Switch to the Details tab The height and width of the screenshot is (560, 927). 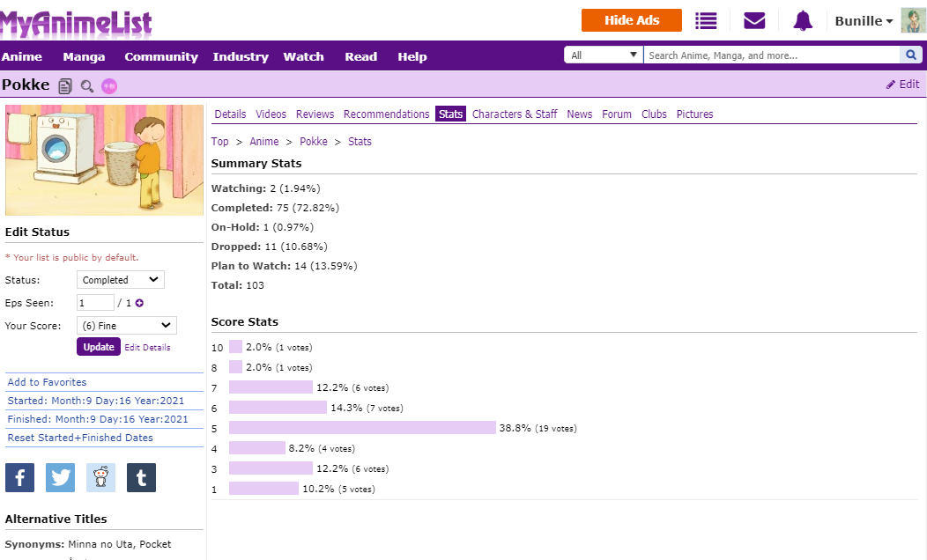[x=230, y=114]
